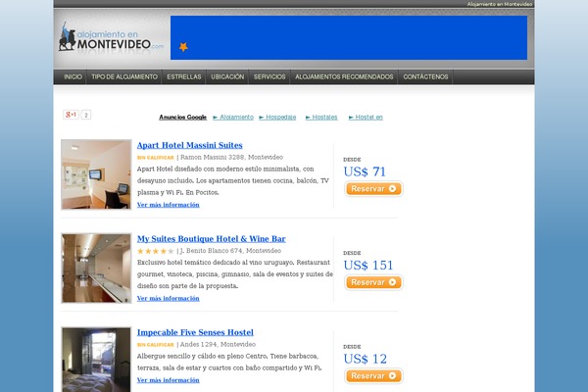Click the +1 count bubble showing 2
This screenshot has height=392, width=588.
[86, 115]
